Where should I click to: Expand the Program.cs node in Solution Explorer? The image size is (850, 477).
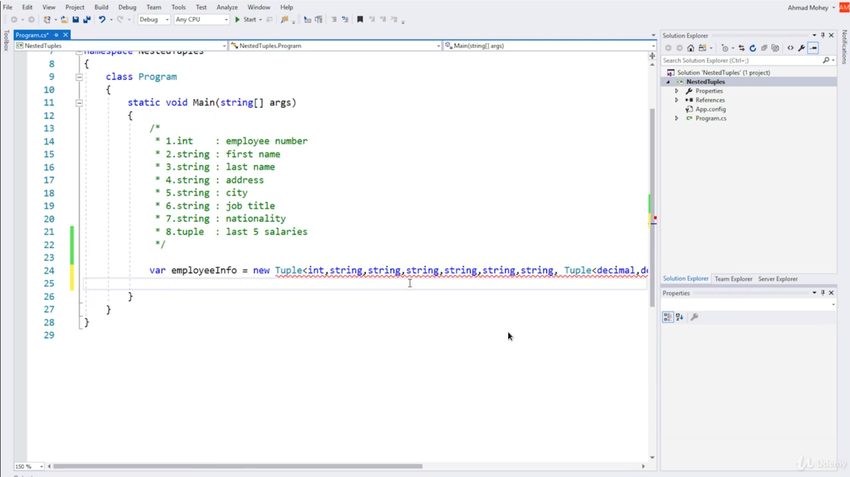[x=677, y=118]
